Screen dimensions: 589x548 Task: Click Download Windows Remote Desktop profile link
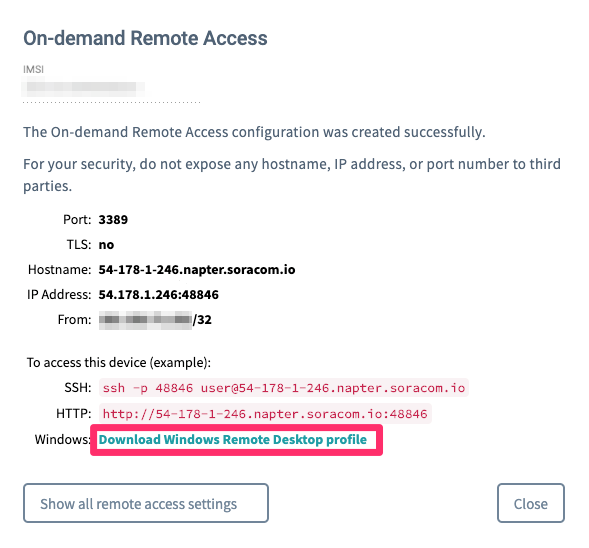pos(233,439)
